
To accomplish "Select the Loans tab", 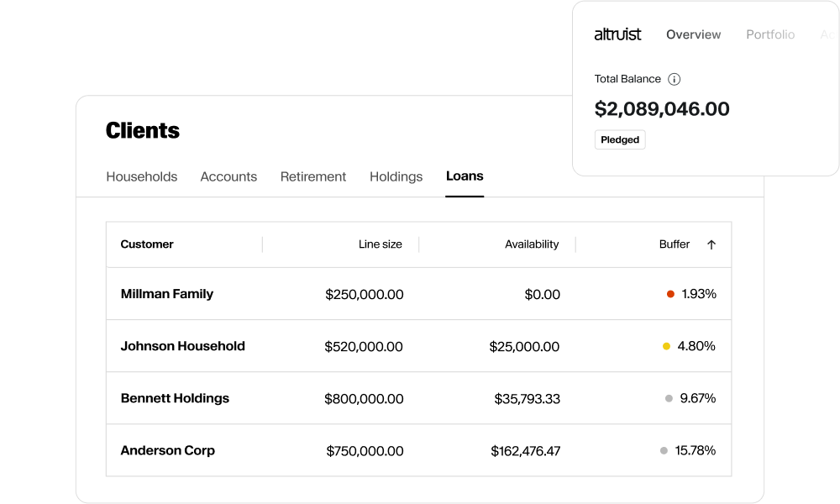I will tap(465, 176).
